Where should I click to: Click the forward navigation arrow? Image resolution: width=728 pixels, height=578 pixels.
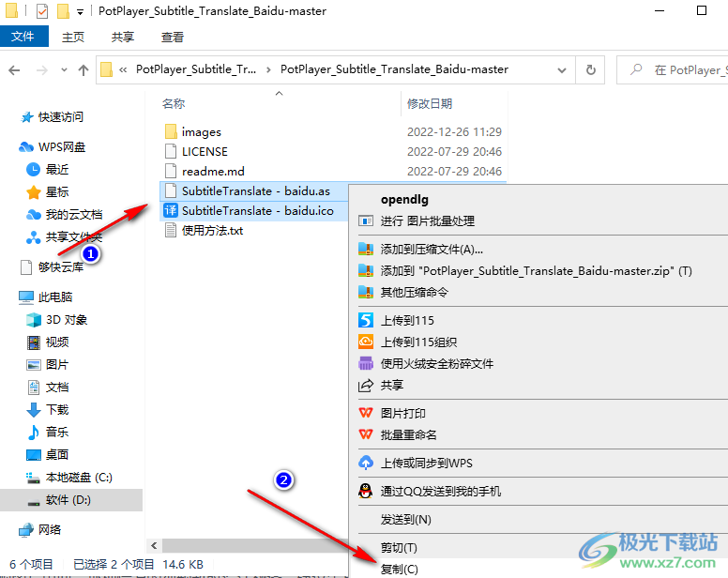tap(42, 70)
